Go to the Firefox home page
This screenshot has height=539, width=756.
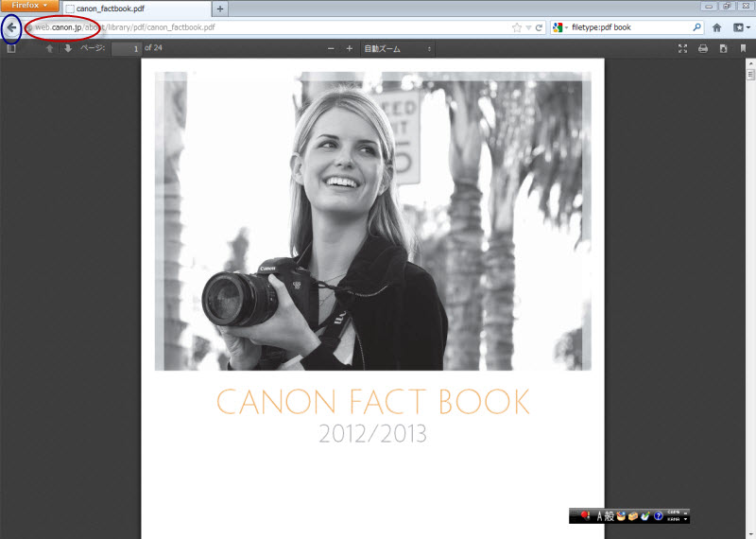[717, 27]
